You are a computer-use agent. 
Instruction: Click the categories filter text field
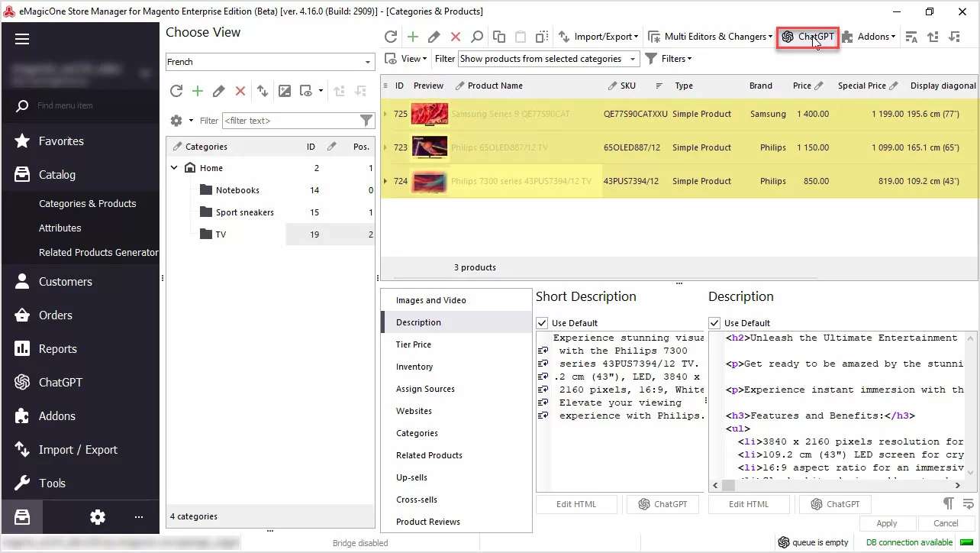(290, 121)
